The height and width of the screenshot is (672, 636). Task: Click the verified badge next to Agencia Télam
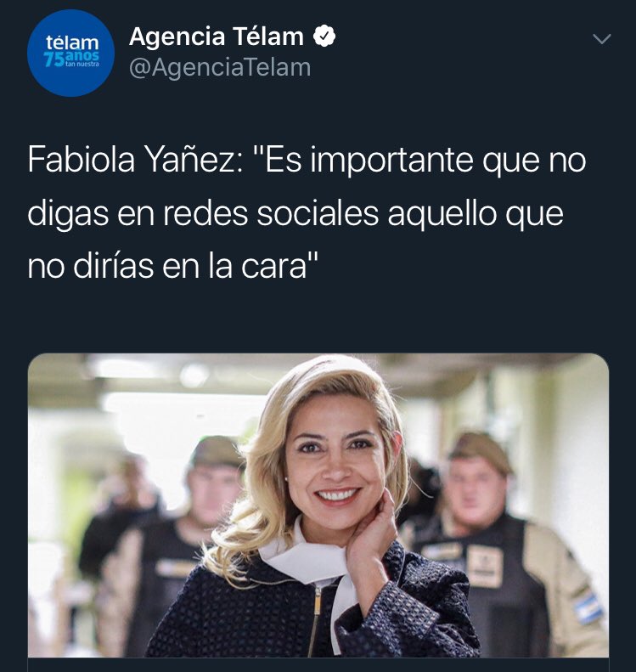[324, 36]
